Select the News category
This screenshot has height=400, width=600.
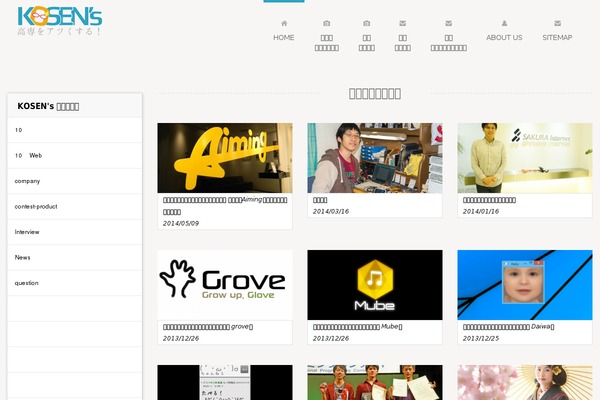point(75,258)
